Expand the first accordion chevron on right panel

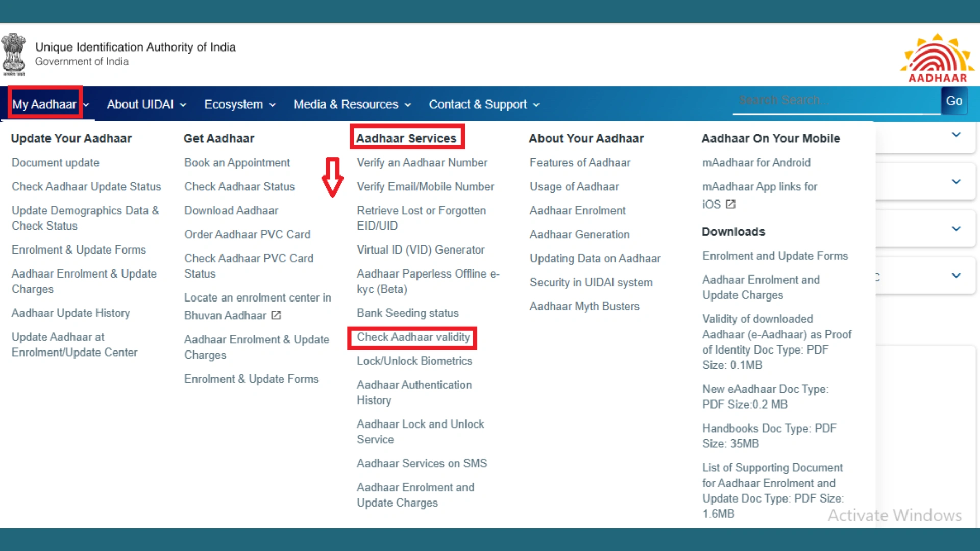tap(957, 135)
